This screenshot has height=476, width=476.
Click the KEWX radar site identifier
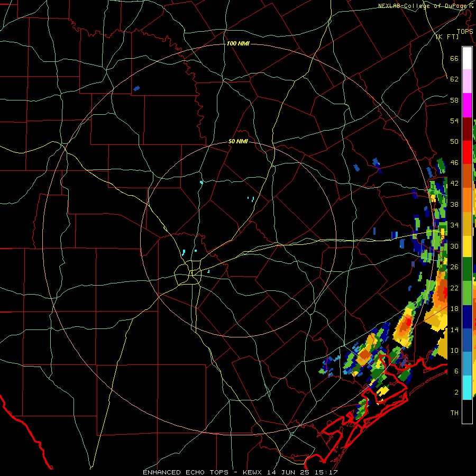coord(253,472)
